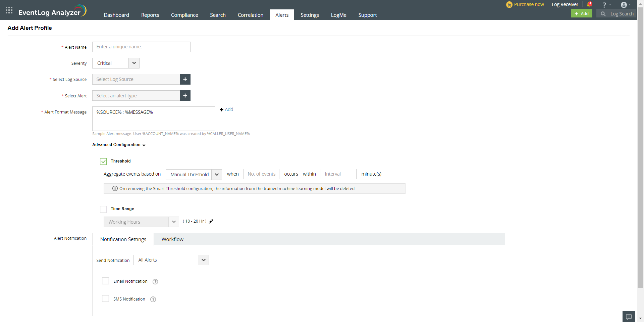644x322 pixels.
Task: Open the chat feedback icon at bottom right
Action: (629, 317)
